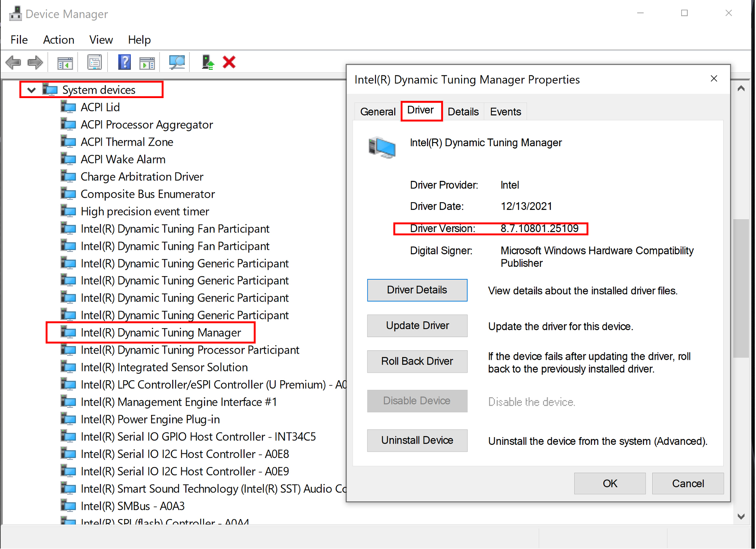Switch to the Details tab
This screenshot has width=756, height=549.
pyautogui.click(x=463, y=112)
